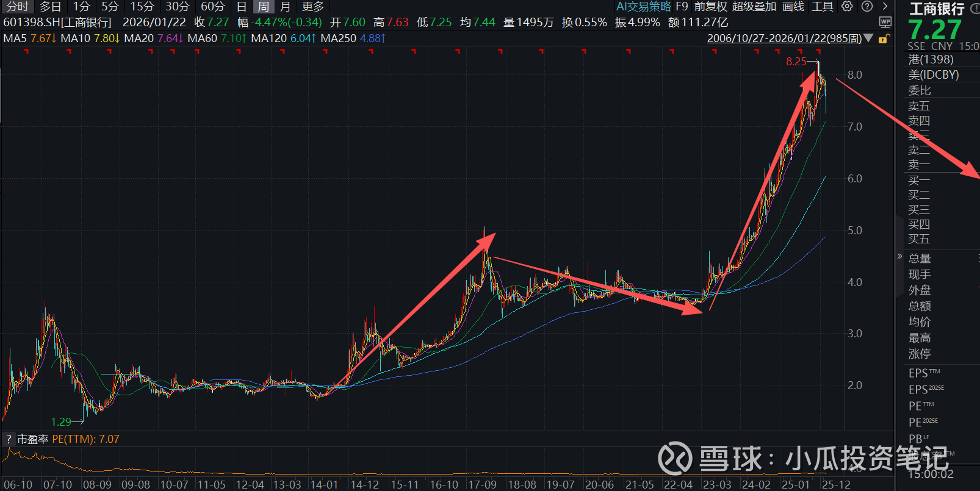Click the 超级叠加 overlay button
Screen dimensions: 980x491
754,7
